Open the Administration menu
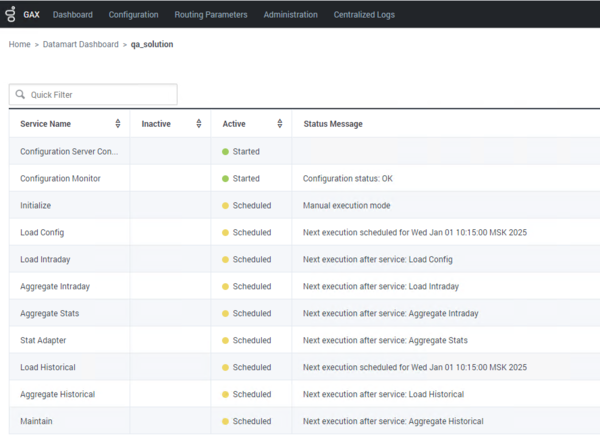The image size is (600, 441). [290, 15]
